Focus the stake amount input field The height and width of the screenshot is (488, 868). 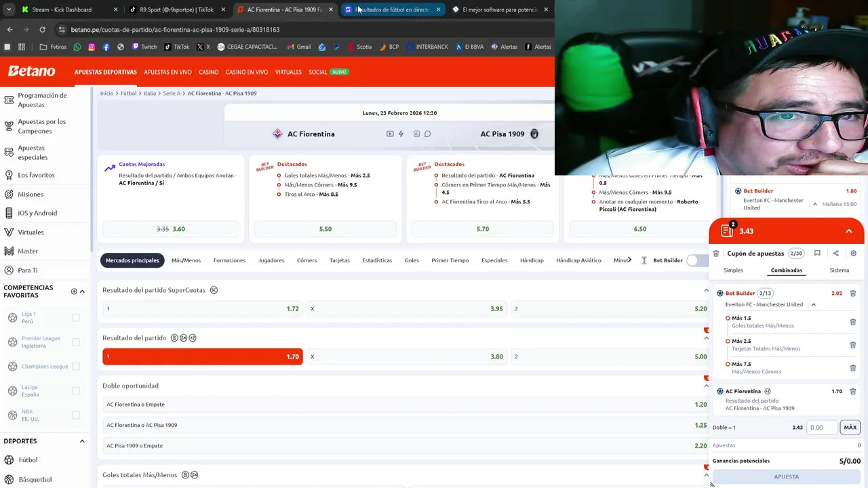(822, 428)
